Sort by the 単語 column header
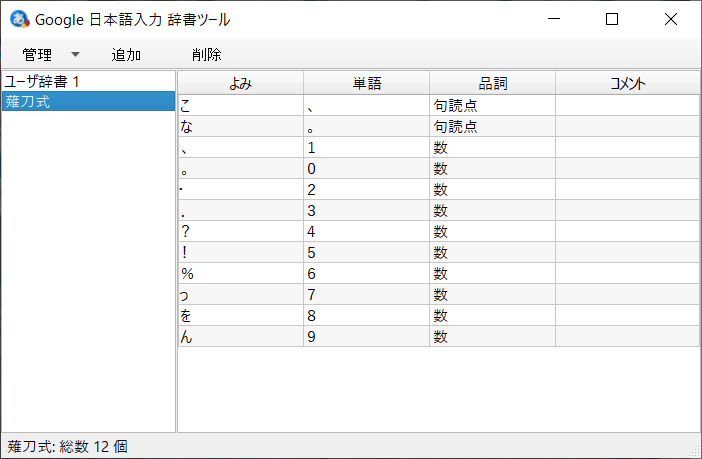This screenshot has width=702, height=459. tap(367, 83)
